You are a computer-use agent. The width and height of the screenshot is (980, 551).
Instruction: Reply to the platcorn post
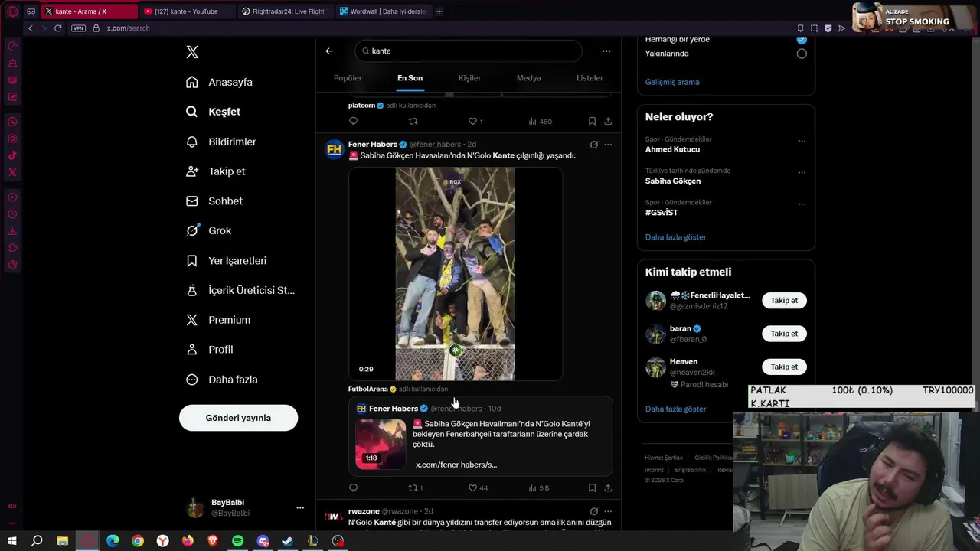[353, 121]
